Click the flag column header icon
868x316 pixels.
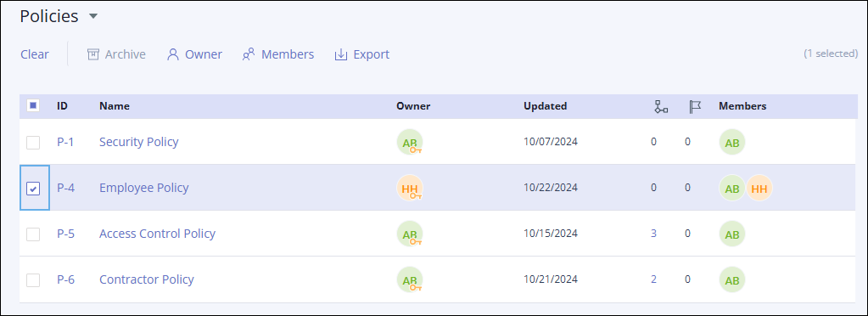pyautogui.click(x=695, y=106)
